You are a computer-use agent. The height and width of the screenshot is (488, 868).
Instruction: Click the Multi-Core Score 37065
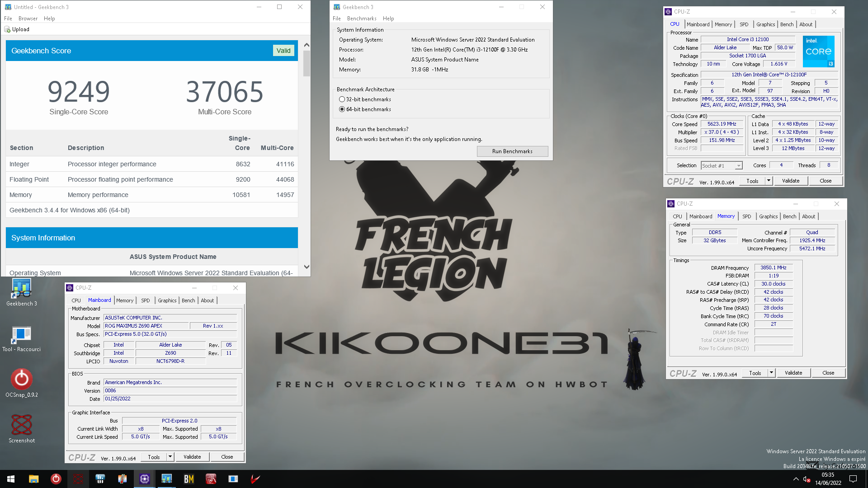225,92
